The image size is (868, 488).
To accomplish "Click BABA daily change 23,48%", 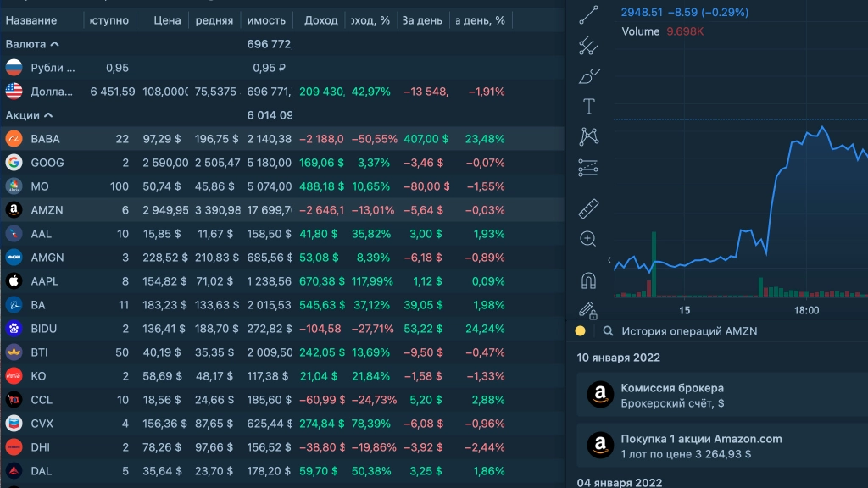I will tap(484, 139).
